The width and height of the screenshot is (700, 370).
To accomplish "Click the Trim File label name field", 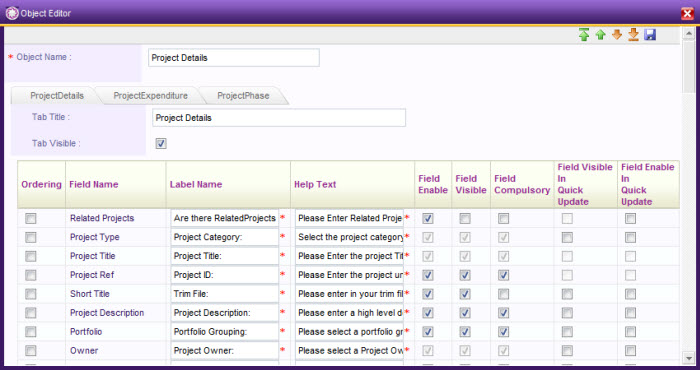I will click(x=225, y=294).
